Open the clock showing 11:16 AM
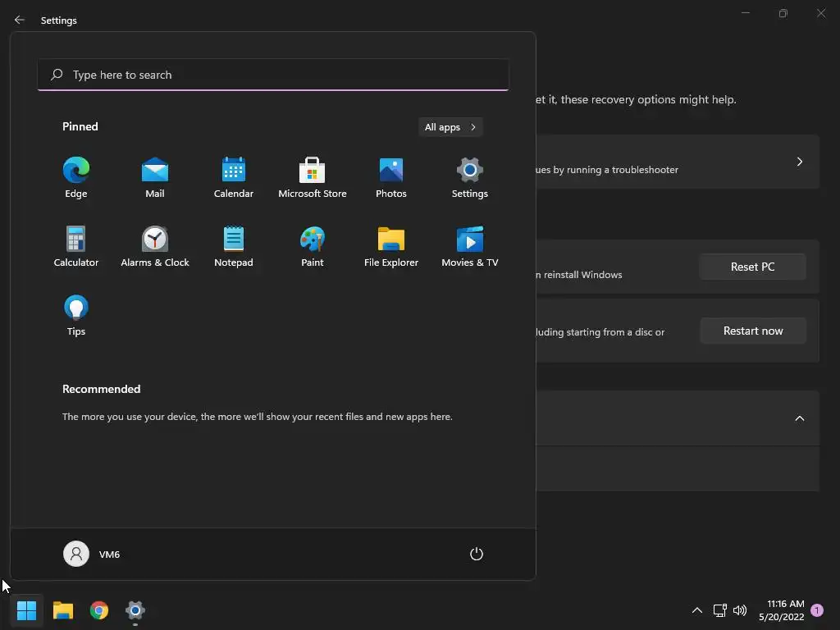The image size is (840, 630). pyautogui.click(x=781, y=610)
